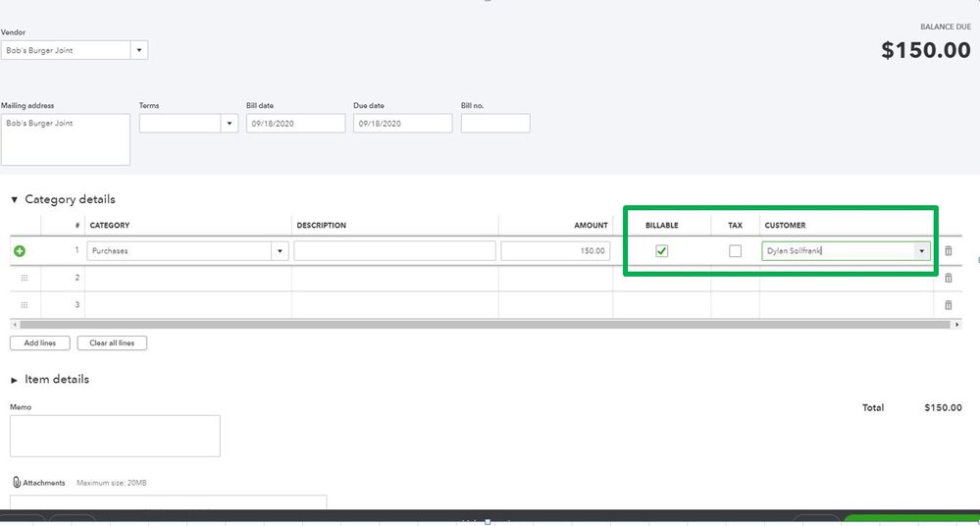
Task: Click the Bill date field
Action: point(295,124)
